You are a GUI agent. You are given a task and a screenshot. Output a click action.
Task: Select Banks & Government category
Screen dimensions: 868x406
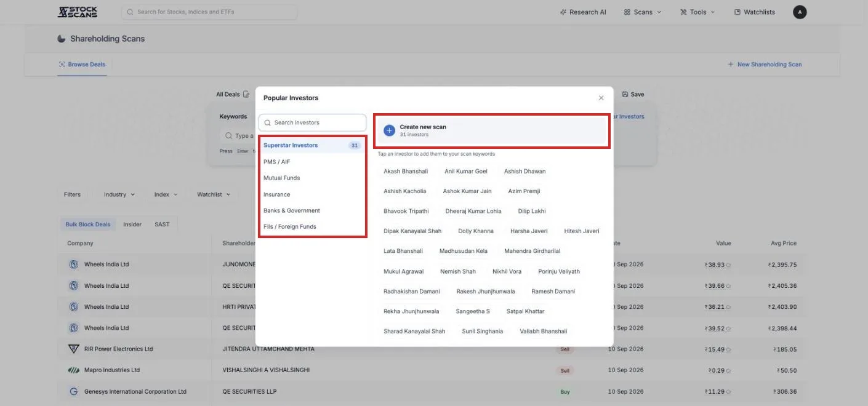coord(312,210)
